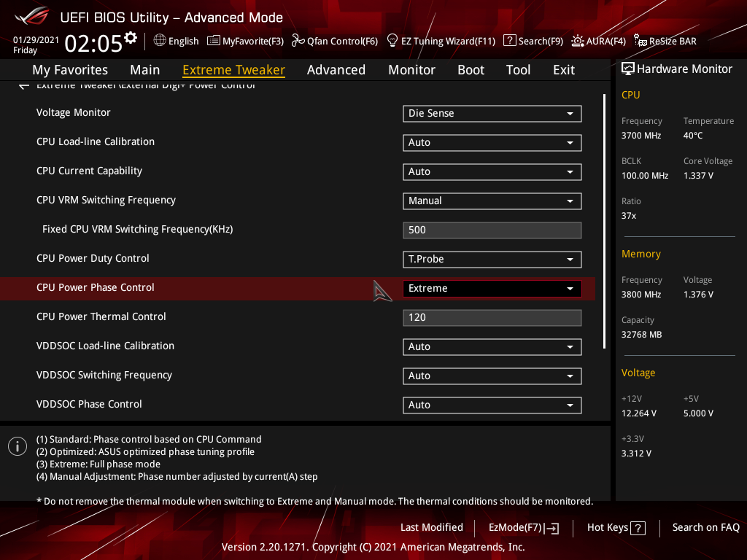The width and height of the screenshot is (747, 560).
Task: Switch to the Main tab
Action: [x=145, y=70]
